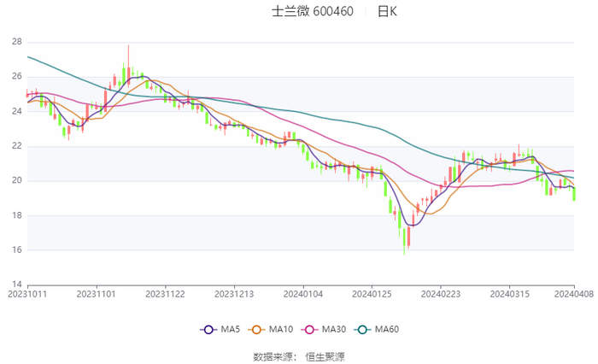Select the 日K chart period label
Screen dimensions: 598x364
387,12
